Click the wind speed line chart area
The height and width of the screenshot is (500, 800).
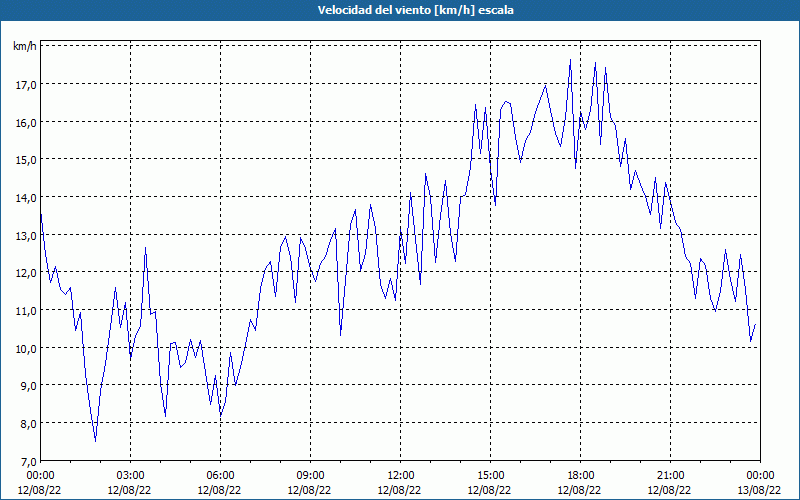tap(401, 250)
